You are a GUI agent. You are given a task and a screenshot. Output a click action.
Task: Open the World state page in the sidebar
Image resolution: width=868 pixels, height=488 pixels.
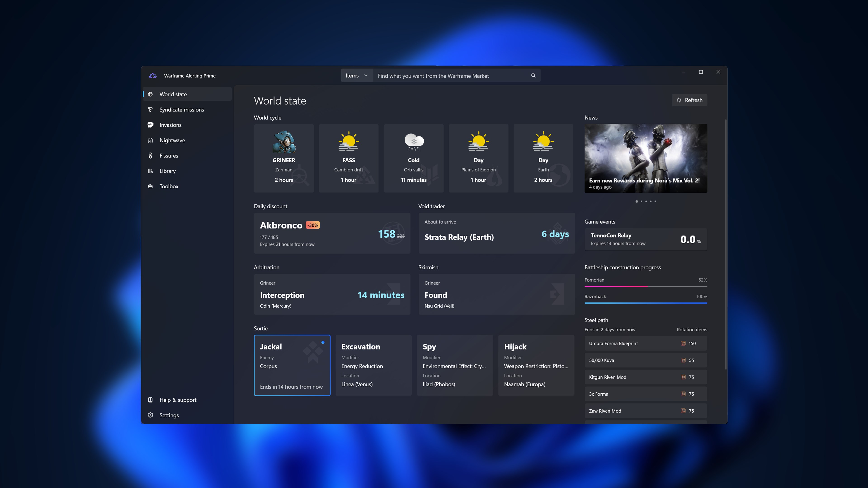[187, 94]
